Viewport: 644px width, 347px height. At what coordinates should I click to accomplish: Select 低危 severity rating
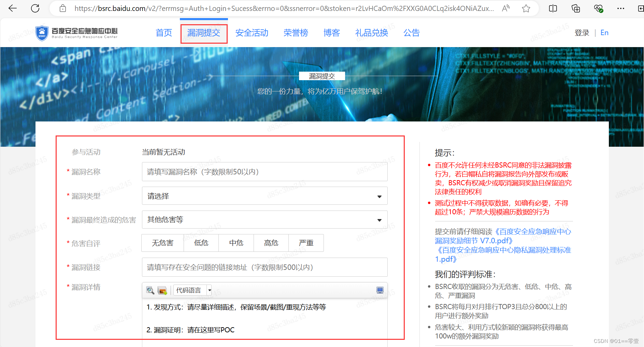click(x=201, y=243)
